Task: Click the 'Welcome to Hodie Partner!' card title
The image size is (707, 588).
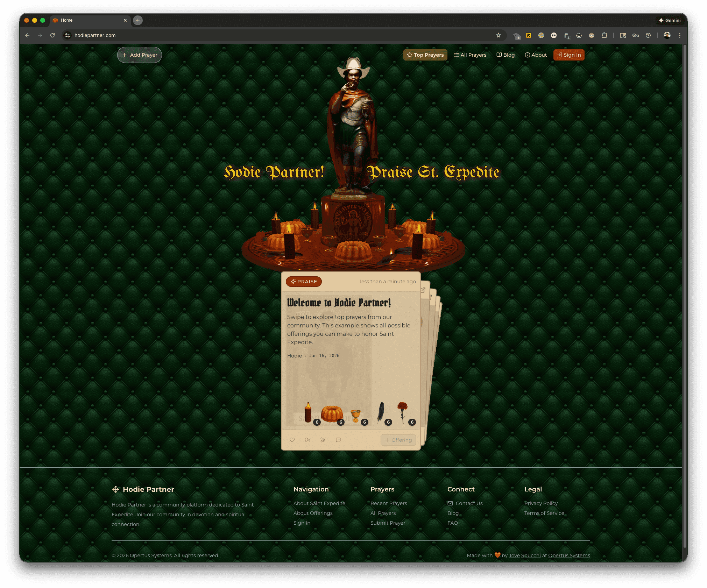Action: point(339,303)
